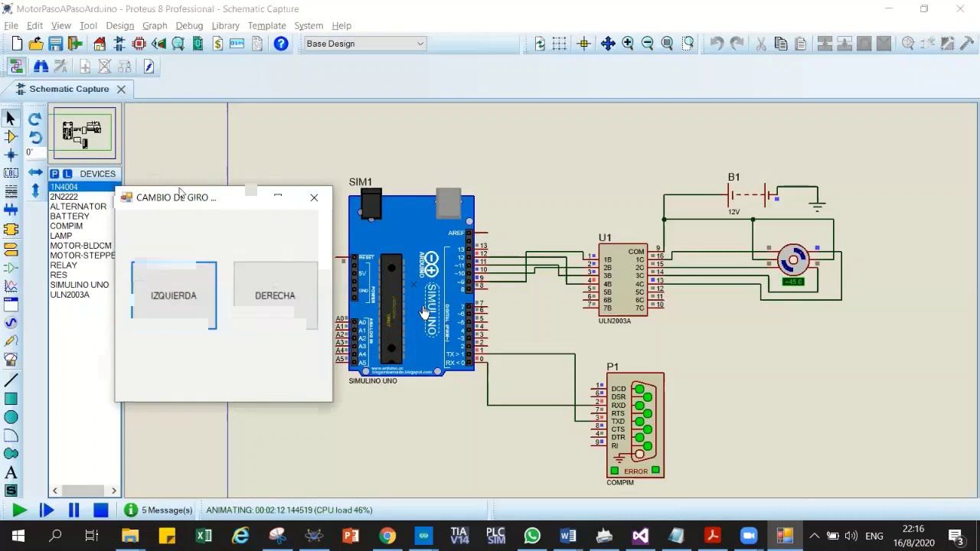The image size is (980, 551).
Task: Select the 2D text 'A' tool
Action: [11, 472]
